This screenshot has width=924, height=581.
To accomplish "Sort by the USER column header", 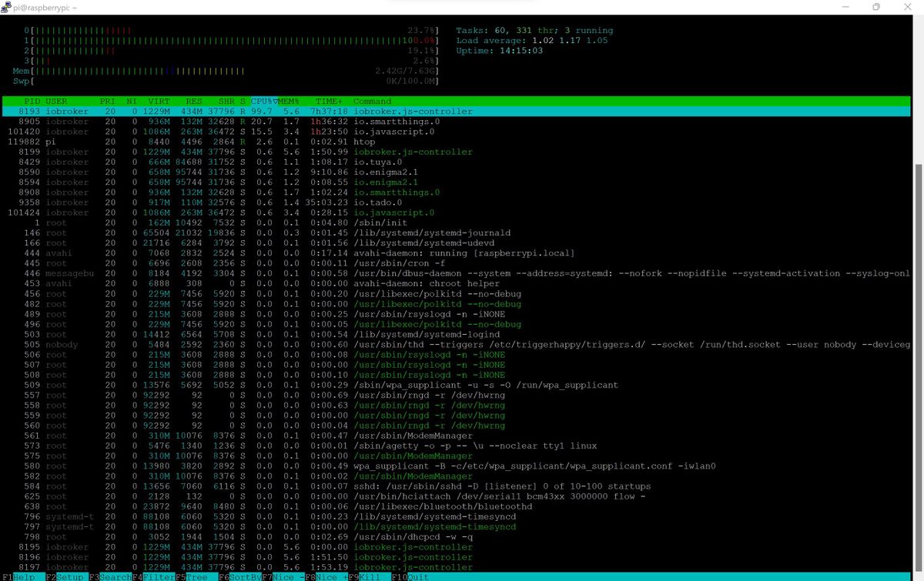I will [56, 102].
